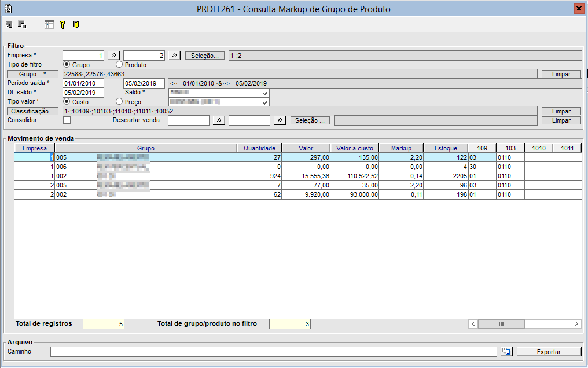Click the application document icon in title bar
588x368 pixels.
point(8,9)
